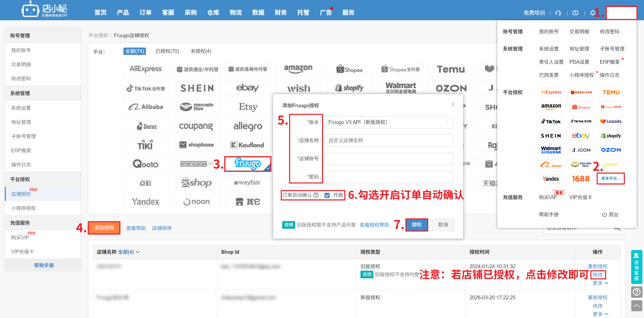Expand 更多 for the 旧版授权 shop row

600,283
